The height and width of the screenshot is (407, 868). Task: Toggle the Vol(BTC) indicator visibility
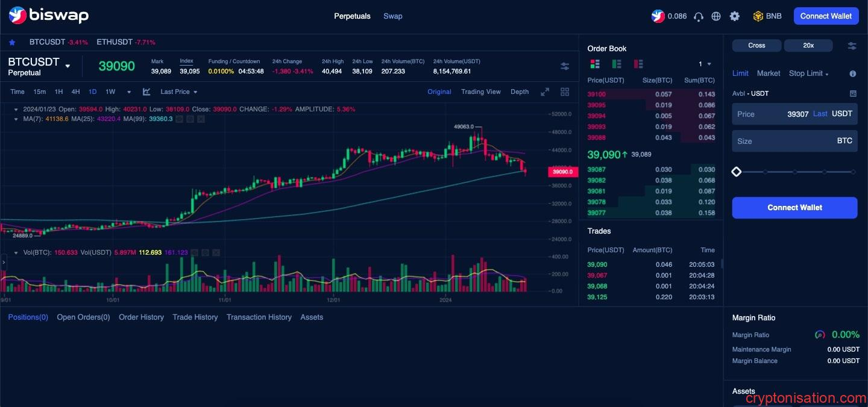pos(194,253)
